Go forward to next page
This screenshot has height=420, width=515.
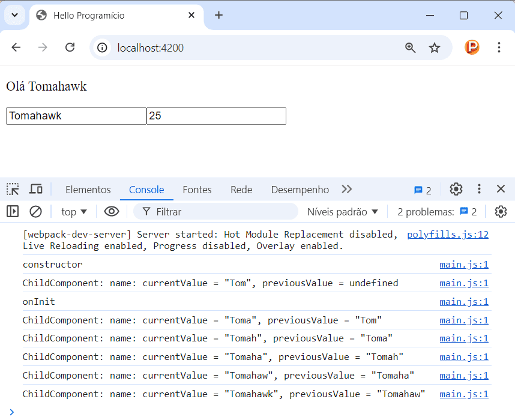pos(43,47)
